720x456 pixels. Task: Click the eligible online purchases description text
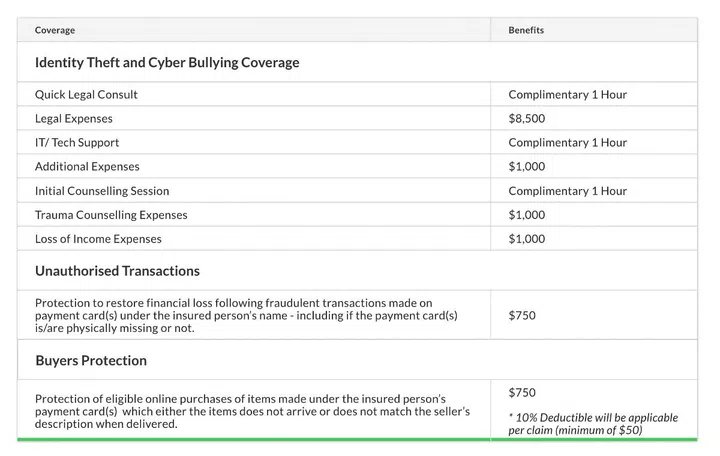coord(246,411)
